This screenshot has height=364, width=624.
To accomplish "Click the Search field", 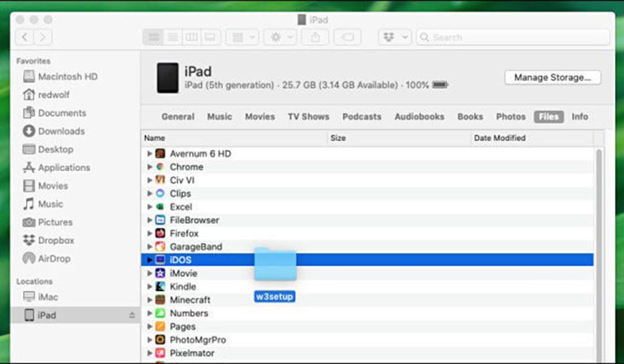I will click(514, 38).
